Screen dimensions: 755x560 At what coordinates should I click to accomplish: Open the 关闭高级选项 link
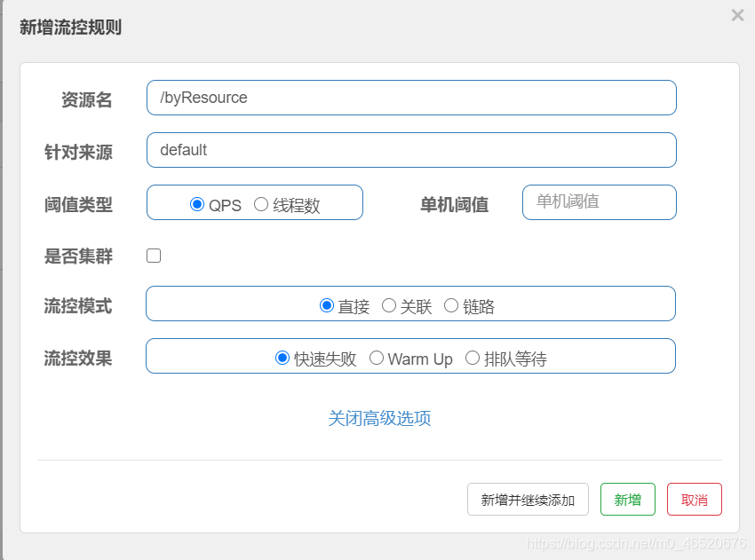point(379,418)
